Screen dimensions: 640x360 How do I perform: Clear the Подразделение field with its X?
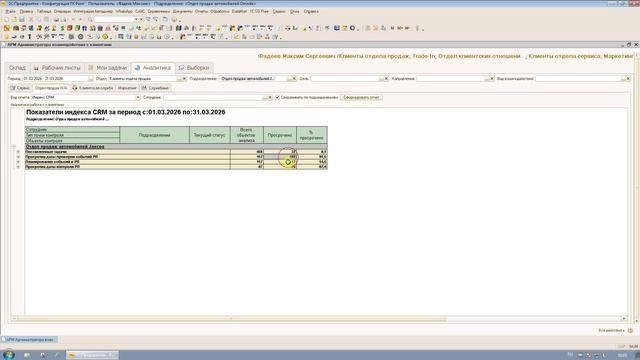(294, 78)
